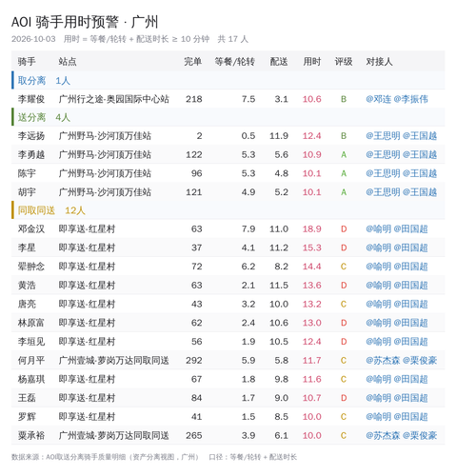Click the 骑手 column header
The width and height of the screenshot is (456, 476).
[x=27, y=61]
